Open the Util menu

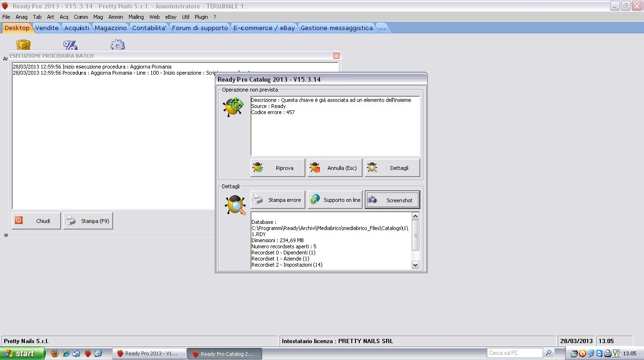pyautogui.click(x=186, y=17)
